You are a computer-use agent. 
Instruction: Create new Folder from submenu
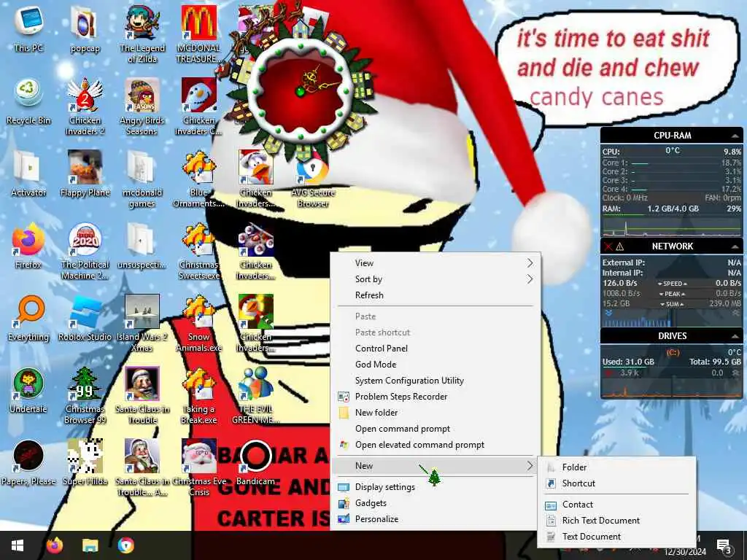click(617, 467)
